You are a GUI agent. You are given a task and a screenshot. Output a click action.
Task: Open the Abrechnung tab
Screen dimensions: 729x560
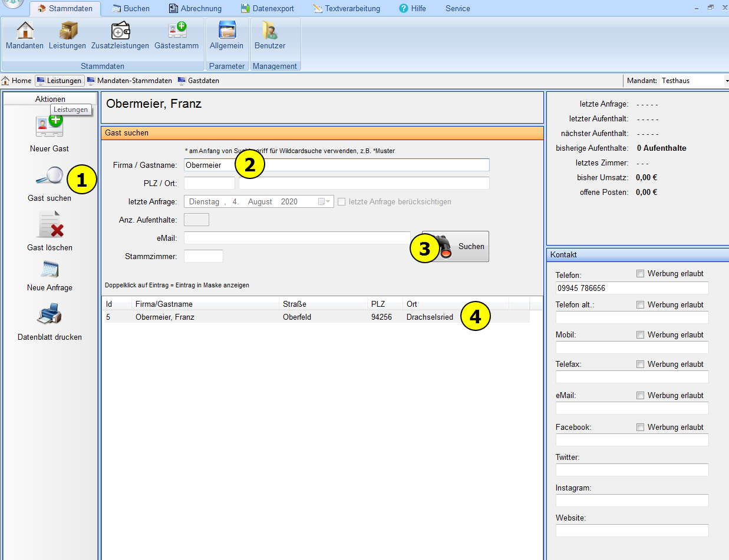195,8
